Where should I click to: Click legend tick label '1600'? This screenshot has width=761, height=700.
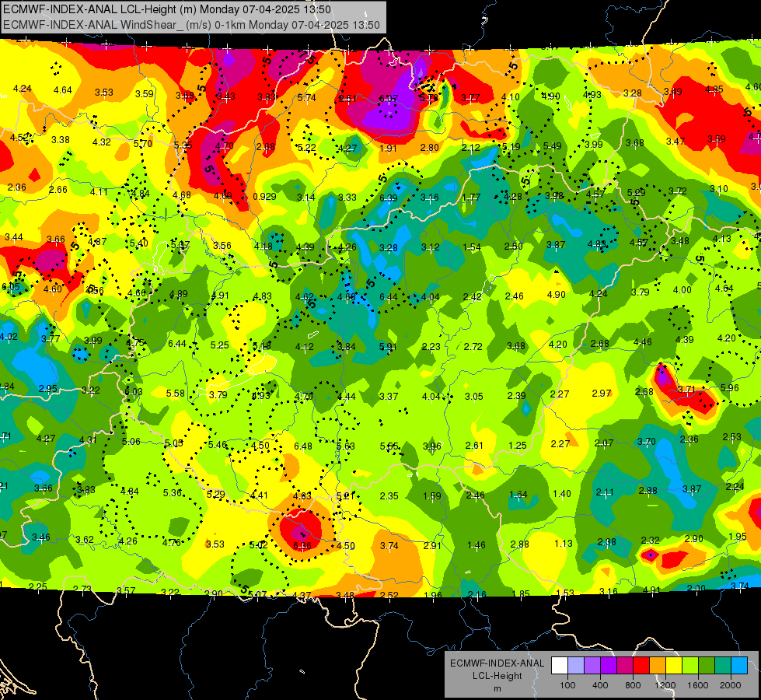[x=698, y=685]
